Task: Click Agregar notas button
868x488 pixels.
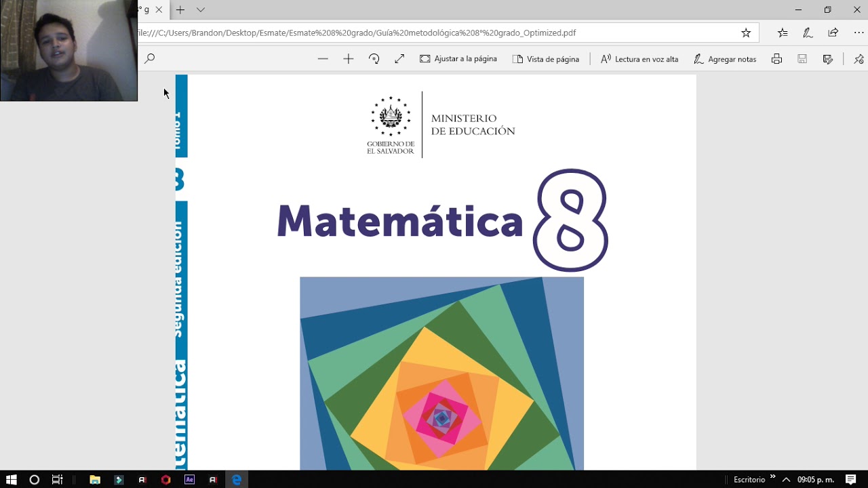Action: [x=725, y=59]
